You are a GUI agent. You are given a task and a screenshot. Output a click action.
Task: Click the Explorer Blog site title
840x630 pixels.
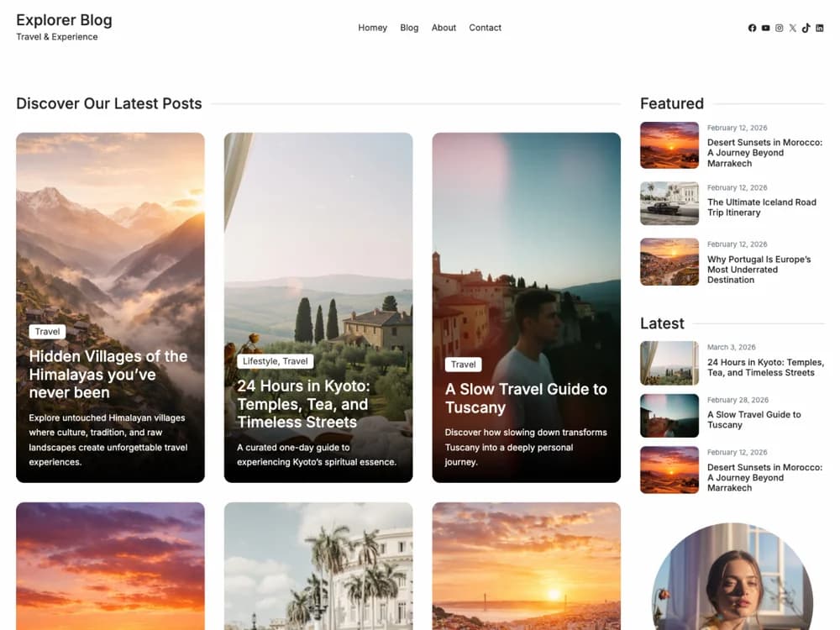[x=65, y=20]
